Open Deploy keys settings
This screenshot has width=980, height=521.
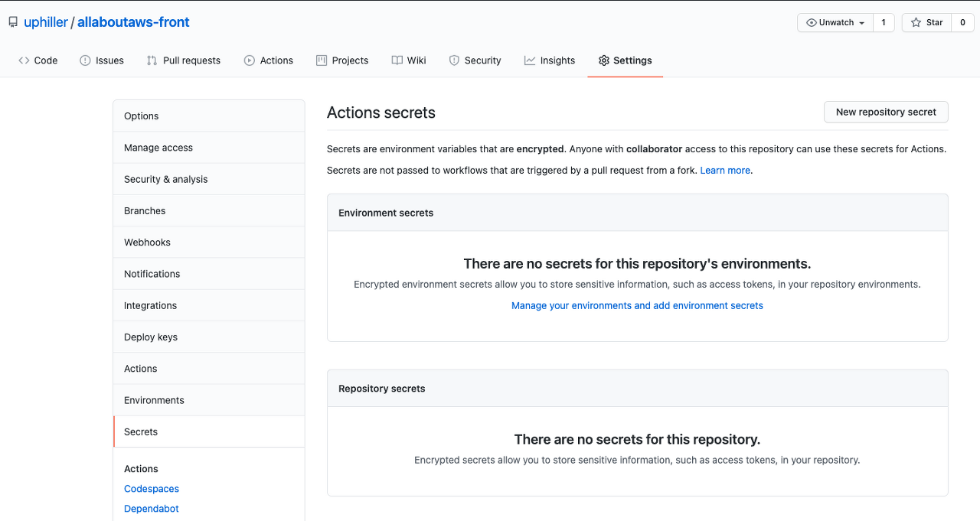coord(209,337)
